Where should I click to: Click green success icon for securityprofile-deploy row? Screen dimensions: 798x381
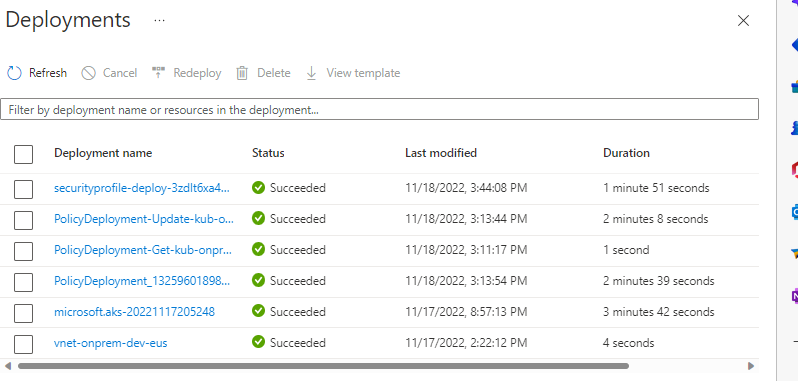(259, 188)
